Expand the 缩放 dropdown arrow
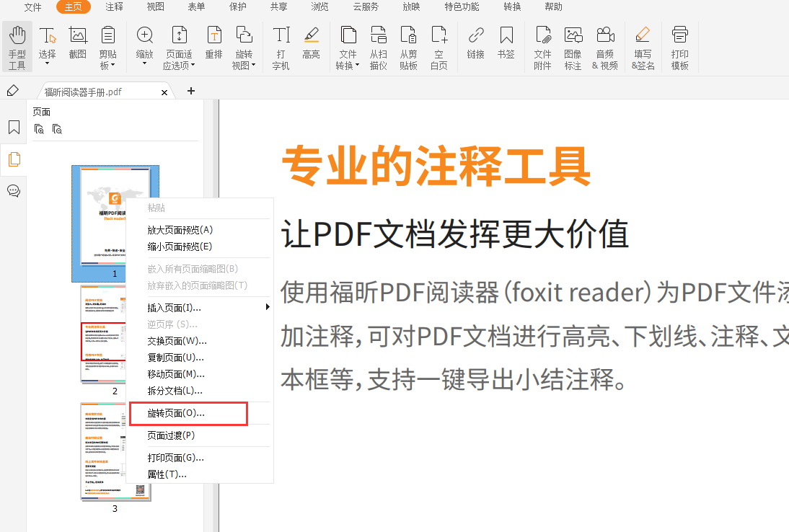789x532 pixels. [144, 64]
